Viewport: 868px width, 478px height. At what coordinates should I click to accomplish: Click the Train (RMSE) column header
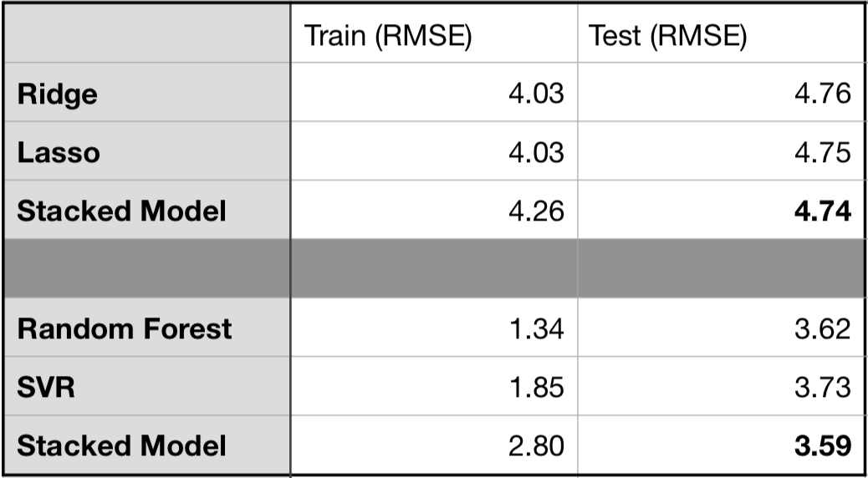(388, 36)
